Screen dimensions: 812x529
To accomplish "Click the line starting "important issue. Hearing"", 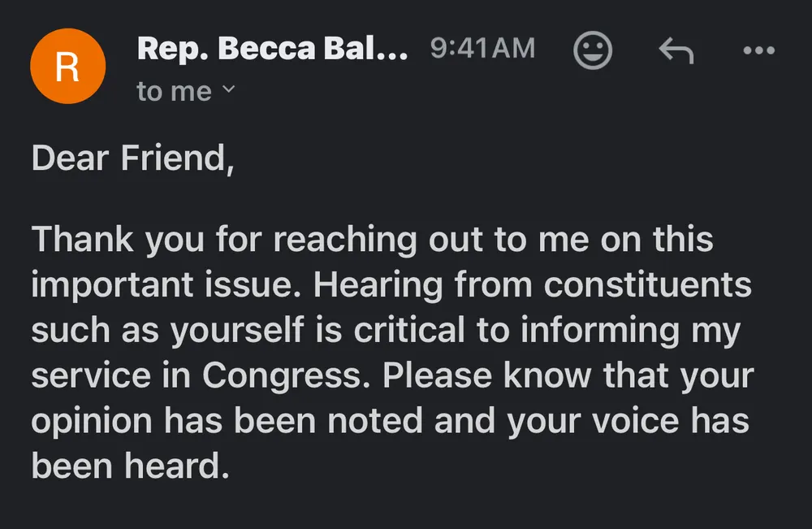I will click(x=391, y=285).
